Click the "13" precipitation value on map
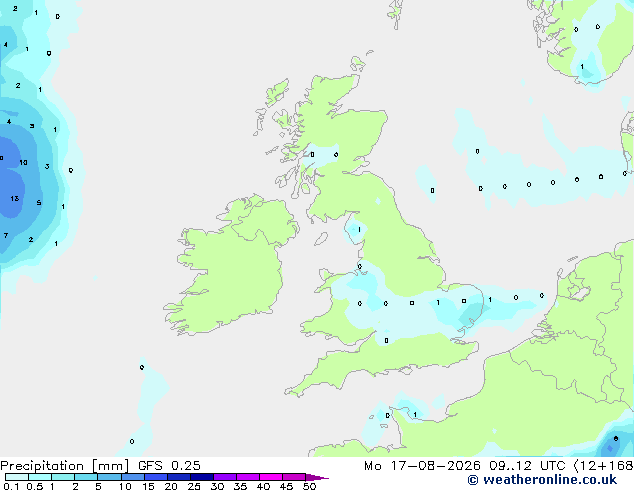634x490 pixels. pos(15,199)
